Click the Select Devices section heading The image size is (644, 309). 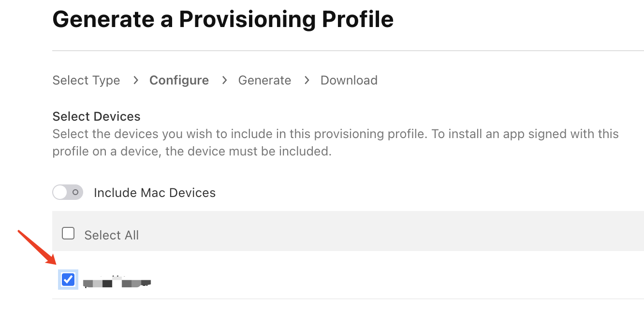(96, 116)
